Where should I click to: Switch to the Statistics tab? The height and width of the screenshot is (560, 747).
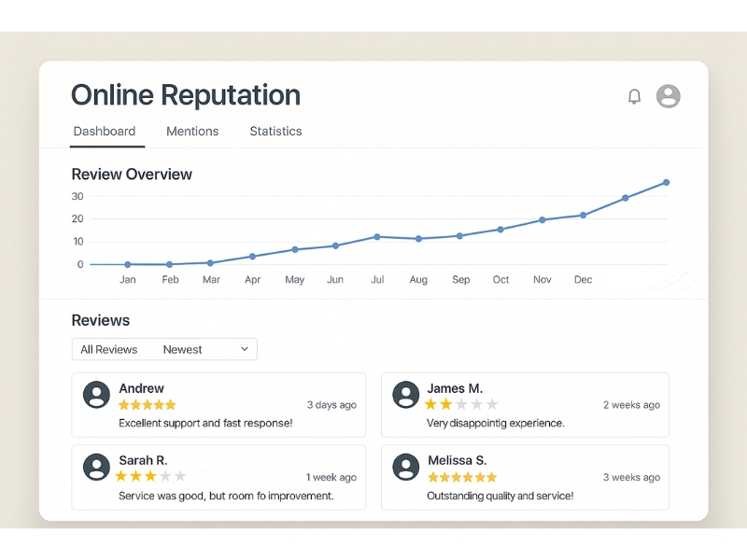pos(275,132)
